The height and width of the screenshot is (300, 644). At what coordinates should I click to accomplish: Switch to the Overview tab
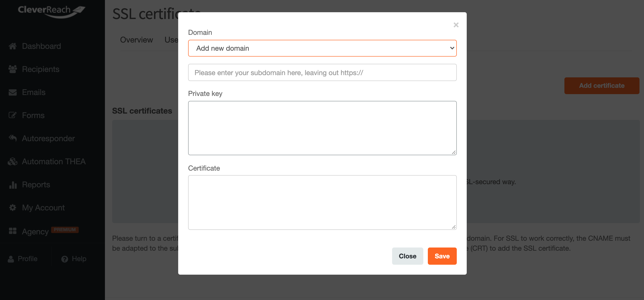click(137, 40)
